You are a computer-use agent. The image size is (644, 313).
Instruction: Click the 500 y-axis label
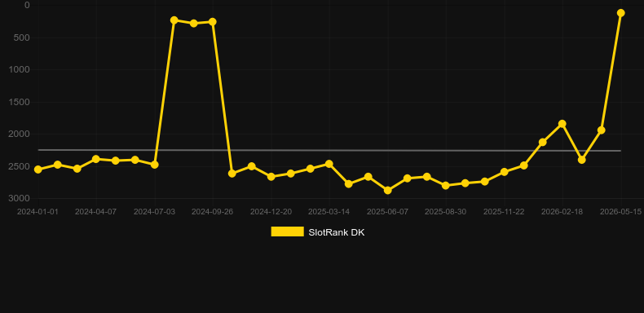click(x=22, y=37)
